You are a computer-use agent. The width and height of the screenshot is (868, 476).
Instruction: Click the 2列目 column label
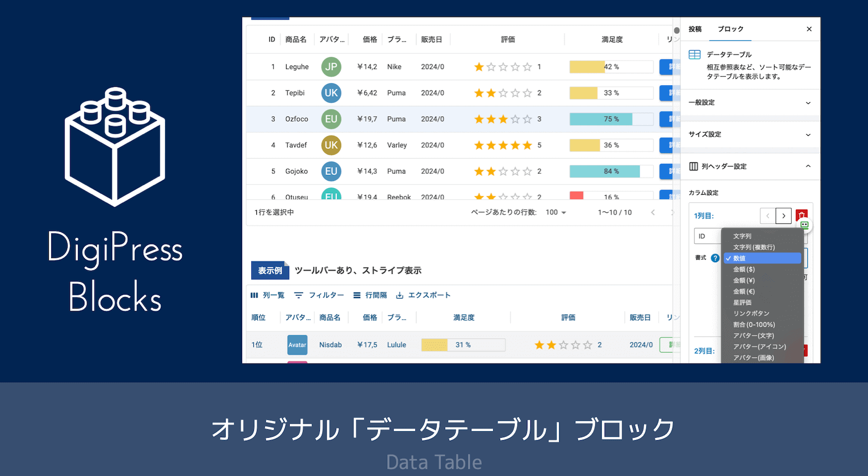click(704, 351)
